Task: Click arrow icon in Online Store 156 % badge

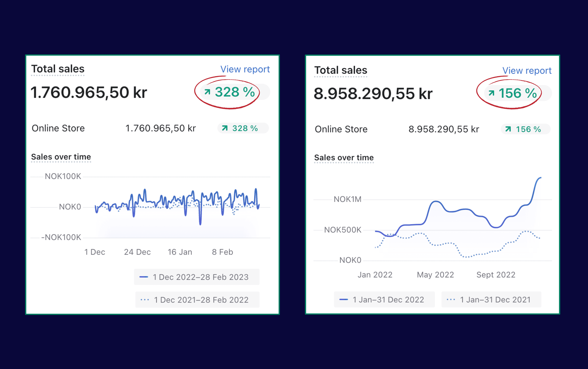Action: [x=508, y=129]
